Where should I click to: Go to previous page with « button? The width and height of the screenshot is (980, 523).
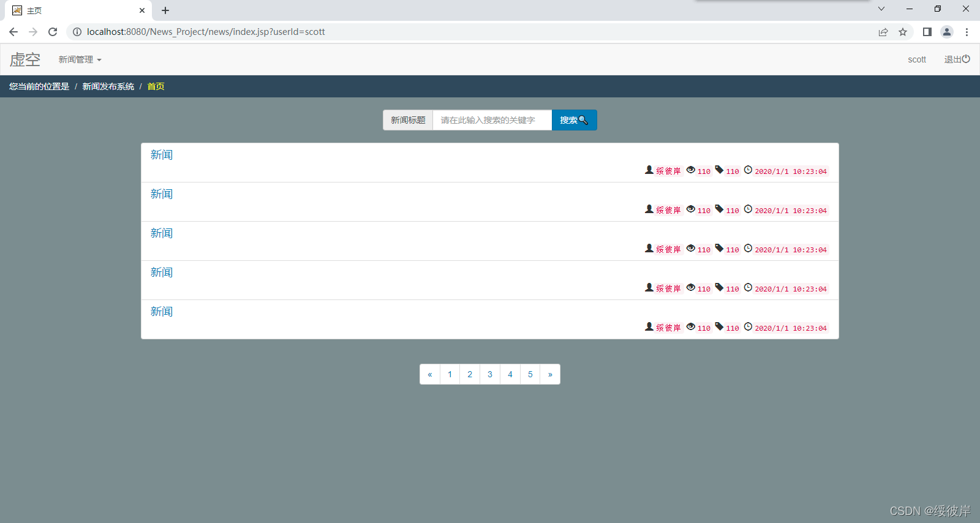click(x=430, y=374)
